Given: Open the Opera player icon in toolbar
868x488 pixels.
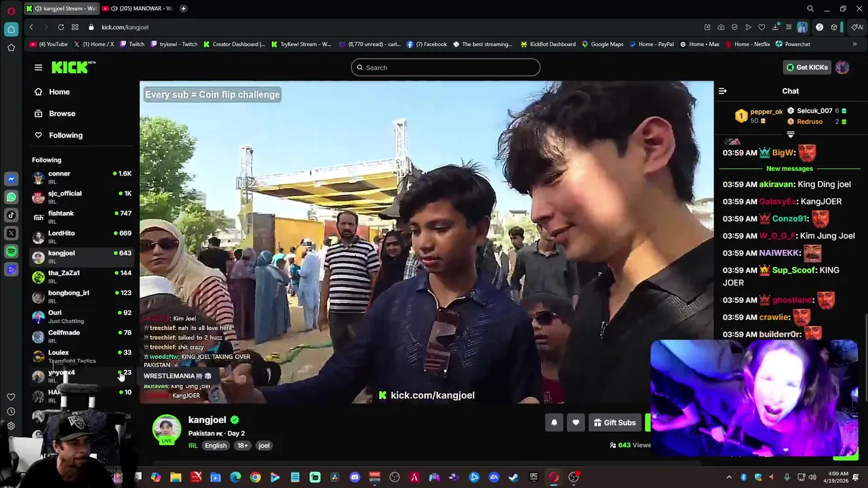Looking at the screenshot, I should pos(748,27).
